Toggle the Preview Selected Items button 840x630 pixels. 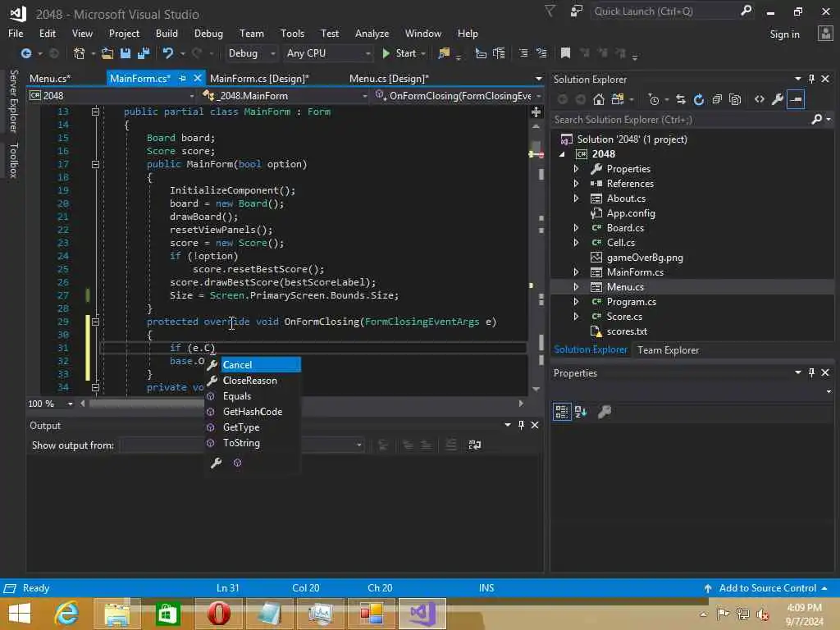click(x=796, y=99)
